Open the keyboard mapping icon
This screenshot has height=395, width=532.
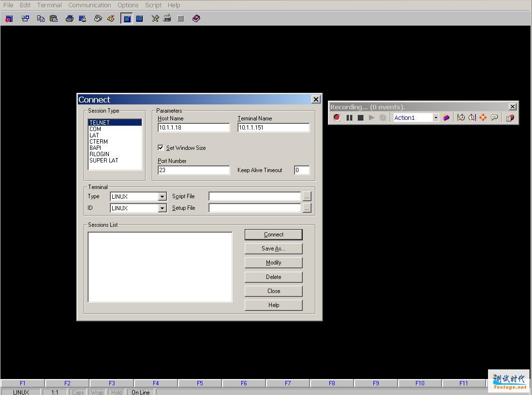click(x=167, y=18)
